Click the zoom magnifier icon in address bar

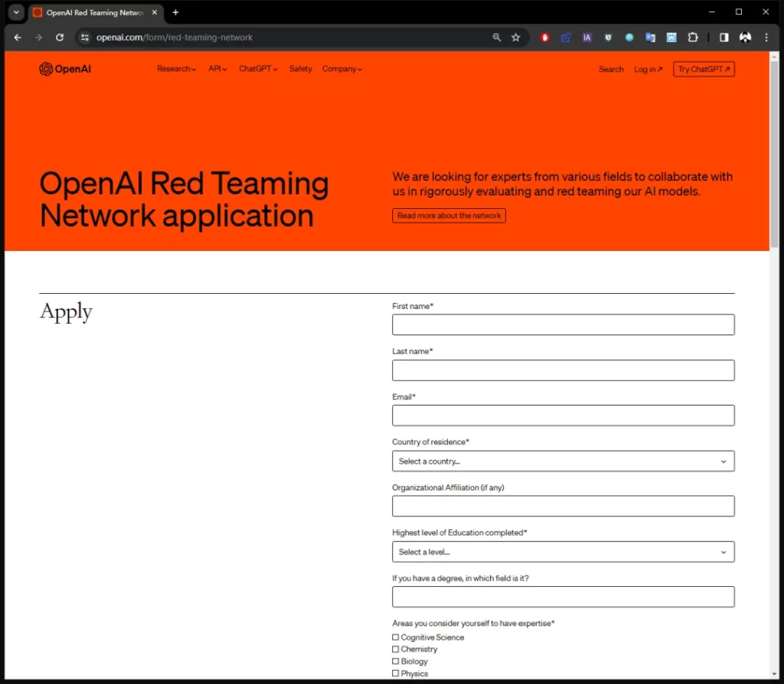pos(497,37)
